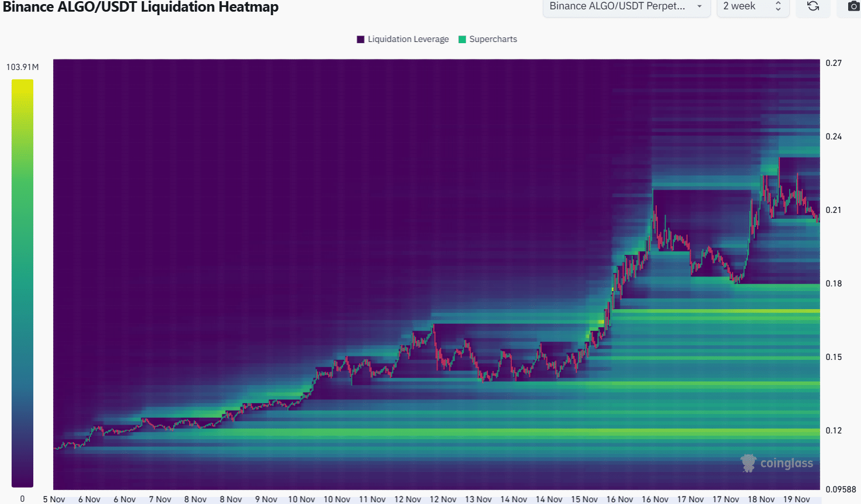Click the latest candle near 0.21 price

[818, 218]
